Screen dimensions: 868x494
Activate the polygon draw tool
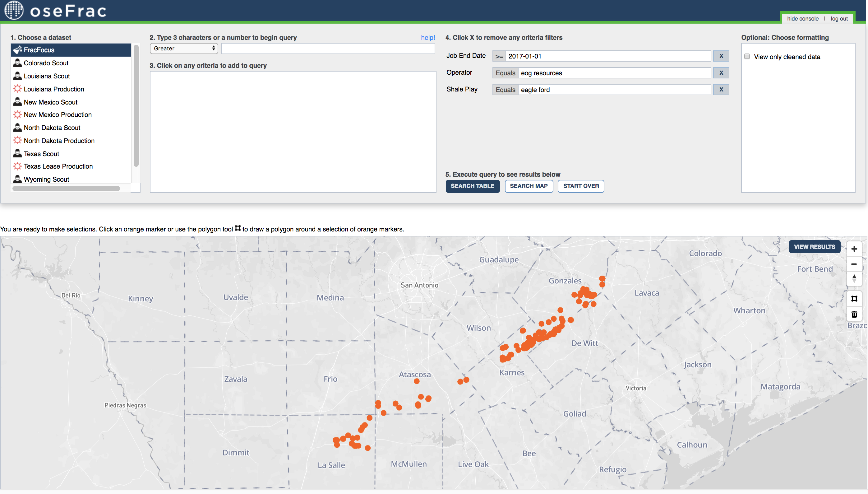854,299
